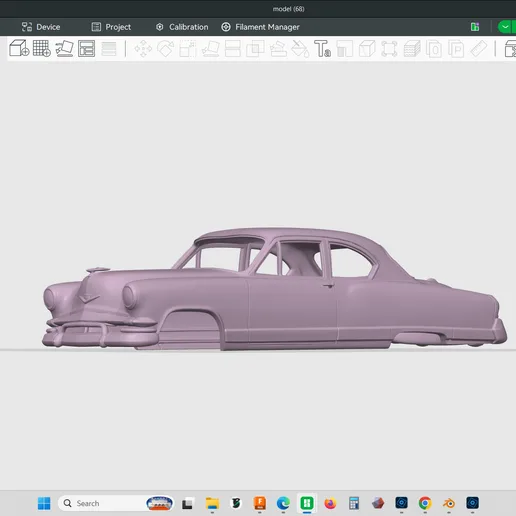The width and height of the screenshot is (516, 516).
Task: Open the Mesh Boolean tool
Action: [x=255, y=49]
